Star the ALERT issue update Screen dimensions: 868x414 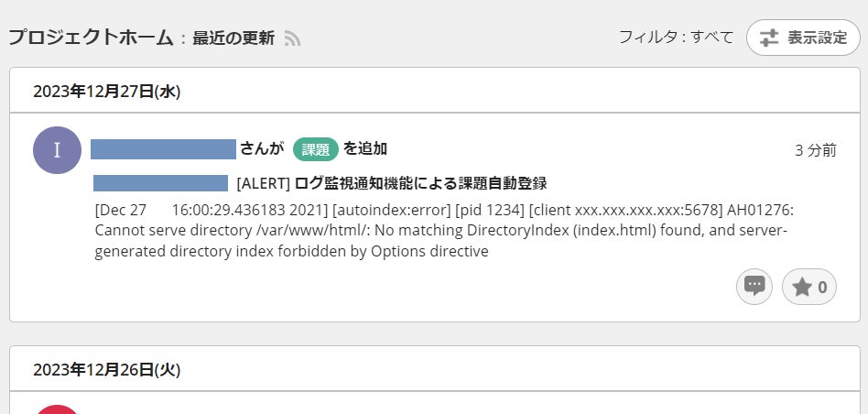[802, 288]
